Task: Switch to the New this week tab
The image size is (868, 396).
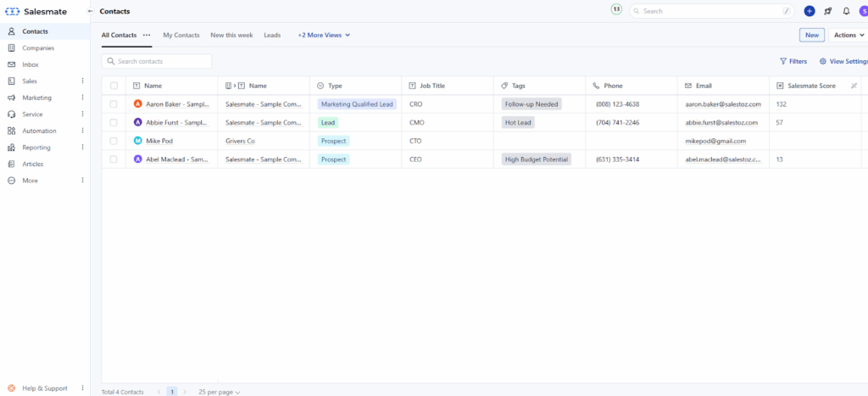Action: pyautogui.click(x=231, y=35)
